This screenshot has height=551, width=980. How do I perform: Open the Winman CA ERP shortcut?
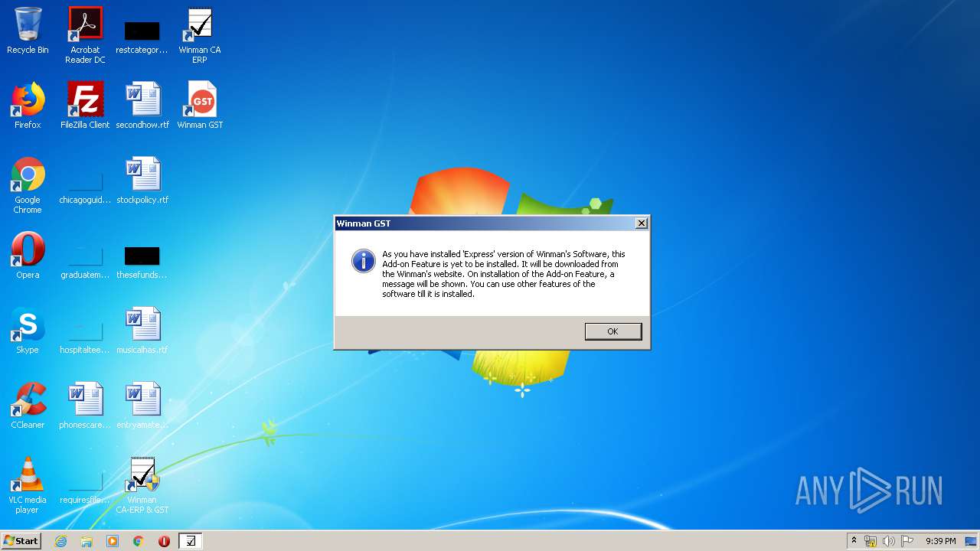pyautogui.click(x=199, y=35)
